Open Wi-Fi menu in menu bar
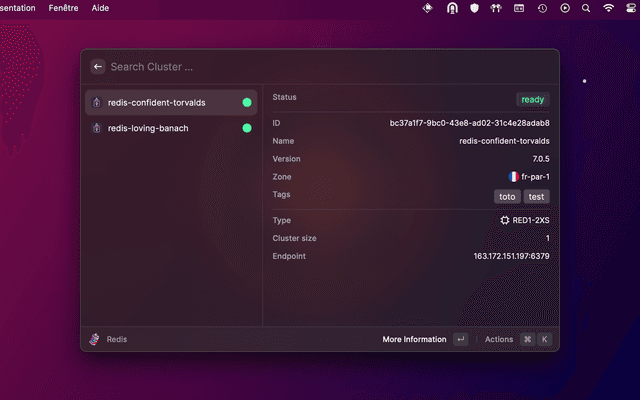 coord(609,8)
